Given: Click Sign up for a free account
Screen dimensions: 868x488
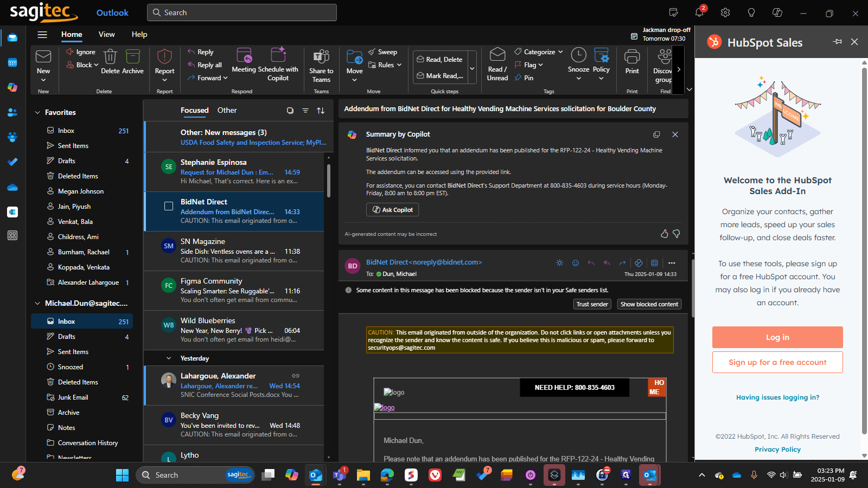Looking at the screenshot, I should [777, 362].
